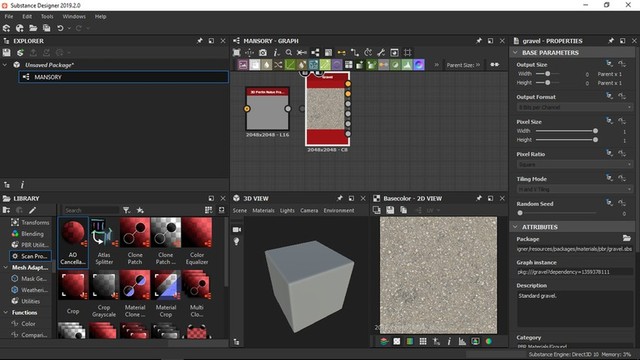Collapse the Mesh Adaptive library category
This screenshot has width=640, height=360.
6,268
